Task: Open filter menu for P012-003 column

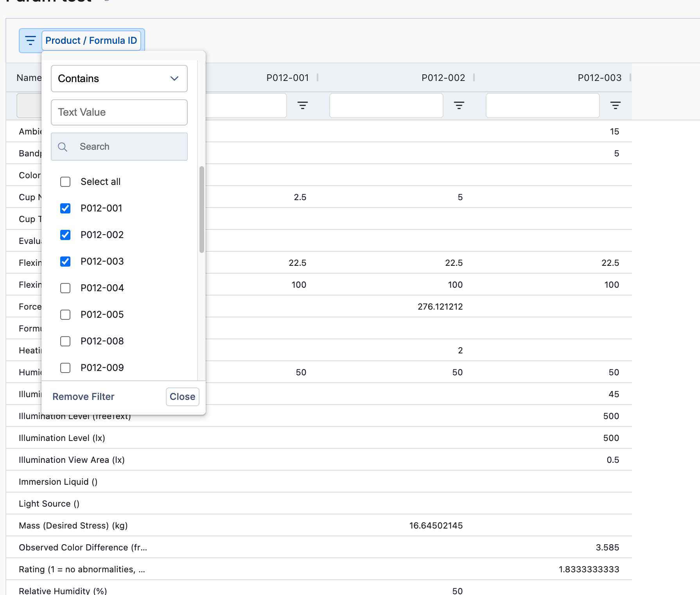Action: tap(615, 105)
